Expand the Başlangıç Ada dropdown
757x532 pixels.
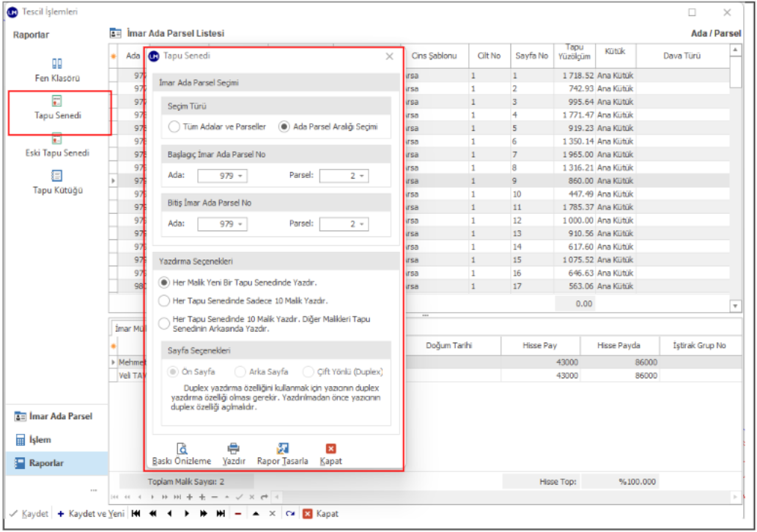[239, 176]
